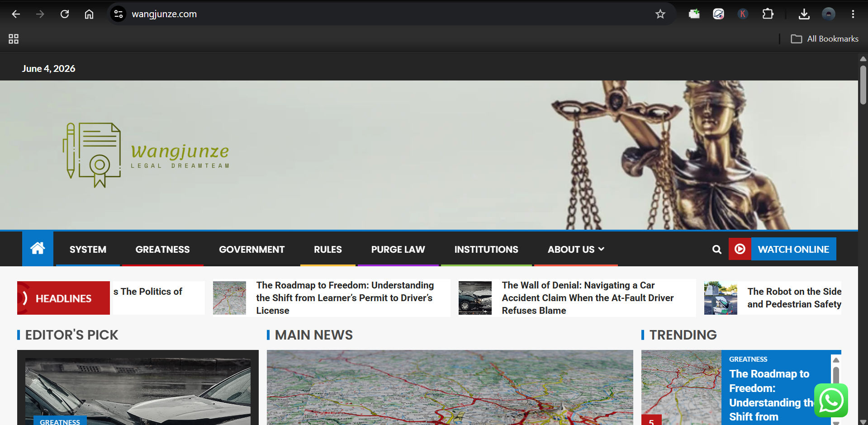Open Institutions menu item
This screenshot has width=868, height=425.
point(486,249)
